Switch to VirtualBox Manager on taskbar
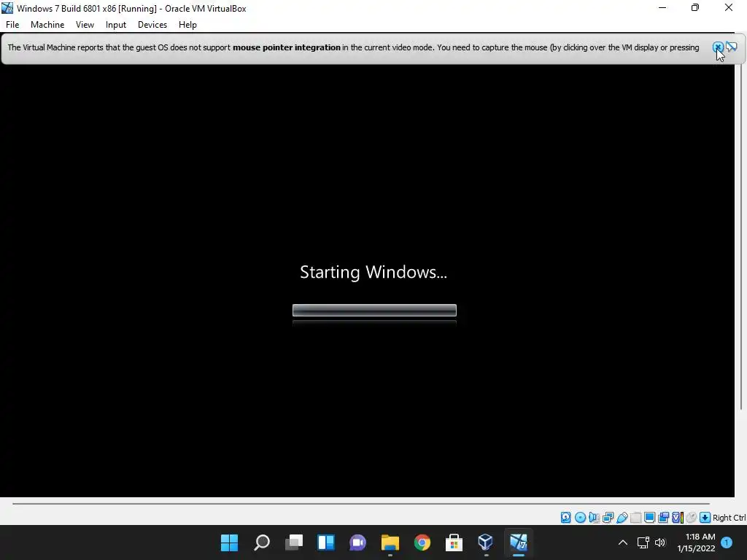 point(485,542)
